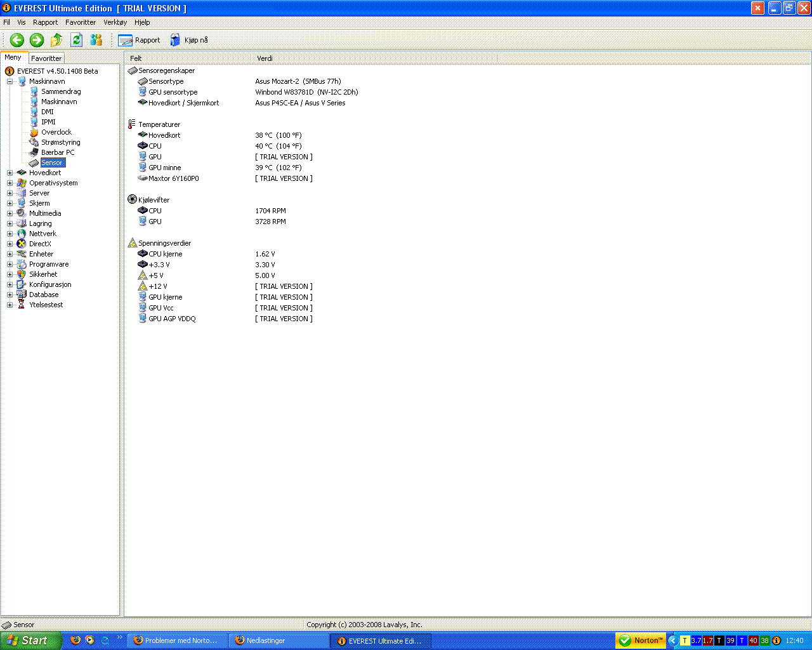Expand the Nettverk tree branch
The image size is (812, 650).
[10, 234]
